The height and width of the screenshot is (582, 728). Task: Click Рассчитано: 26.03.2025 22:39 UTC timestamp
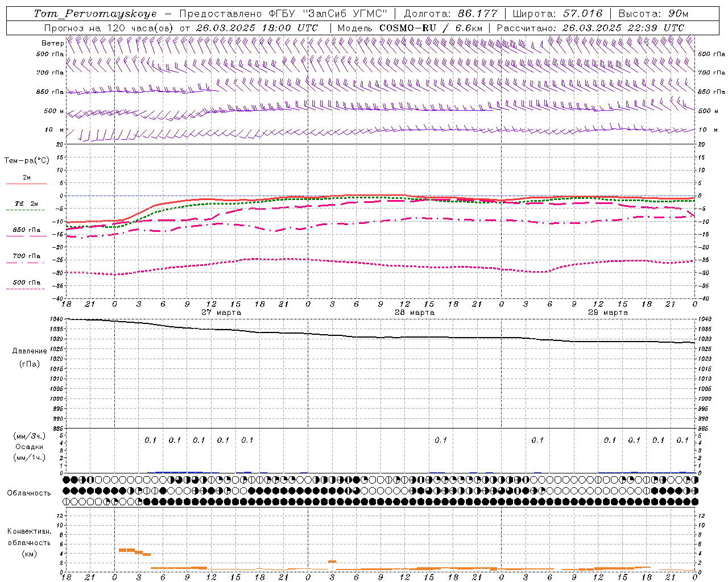[590, 28]
